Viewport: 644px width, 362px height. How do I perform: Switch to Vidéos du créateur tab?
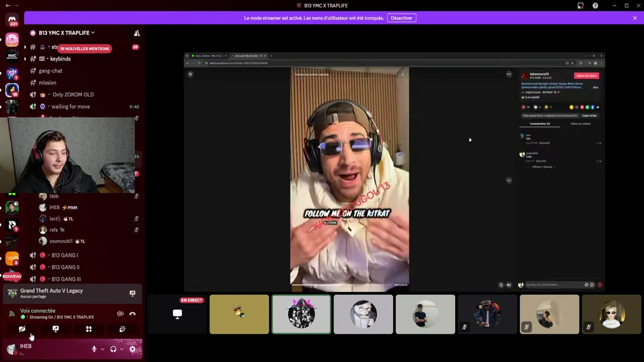[581, 124]
